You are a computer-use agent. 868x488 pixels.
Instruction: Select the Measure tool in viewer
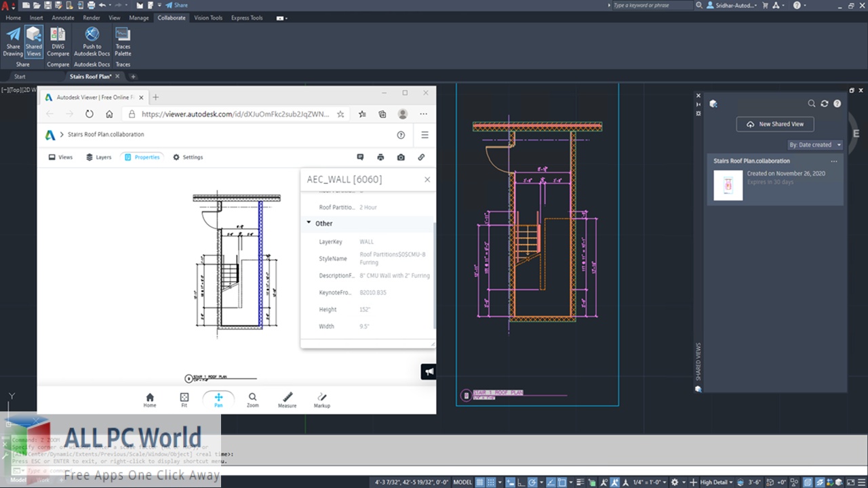click(x=287, y=400)
